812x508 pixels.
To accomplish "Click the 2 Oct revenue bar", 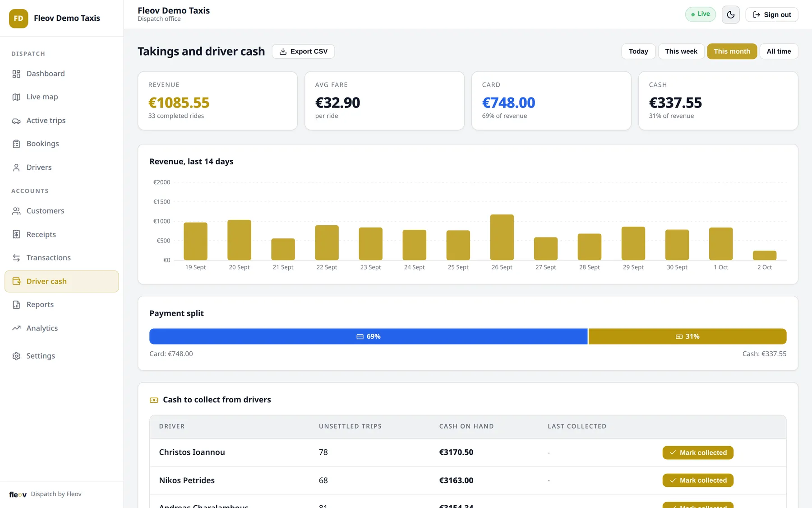I will (x=765, y=256).
